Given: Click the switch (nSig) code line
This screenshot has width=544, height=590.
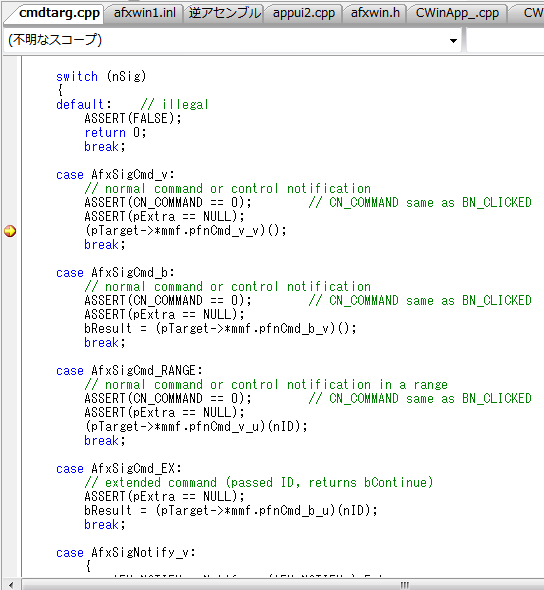Looking at the screenshot, I should tap(101, 76).
